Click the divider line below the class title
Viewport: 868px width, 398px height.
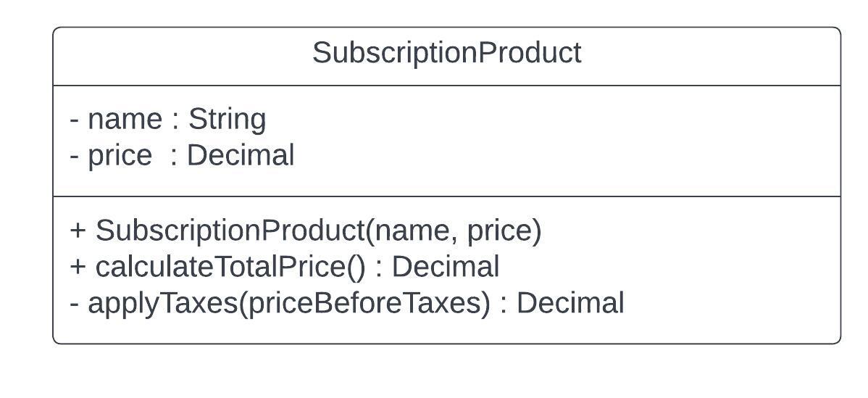pos(447,86)
